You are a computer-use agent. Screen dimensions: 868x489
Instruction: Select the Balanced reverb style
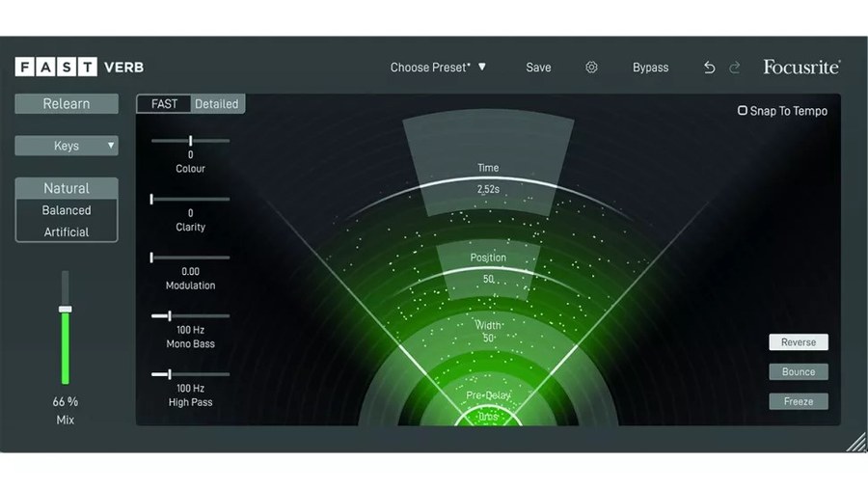(67, 210)
